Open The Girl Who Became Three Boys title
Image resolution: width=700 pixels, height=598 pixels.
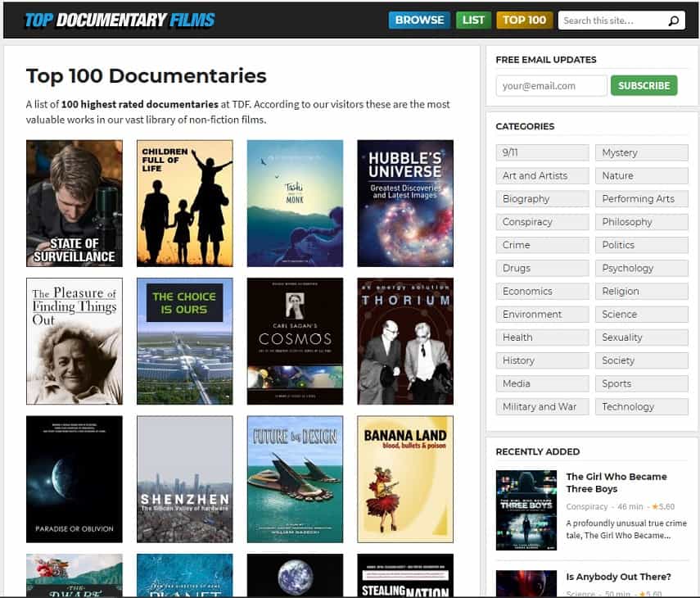pyautogui.click(x=616, y=482)
